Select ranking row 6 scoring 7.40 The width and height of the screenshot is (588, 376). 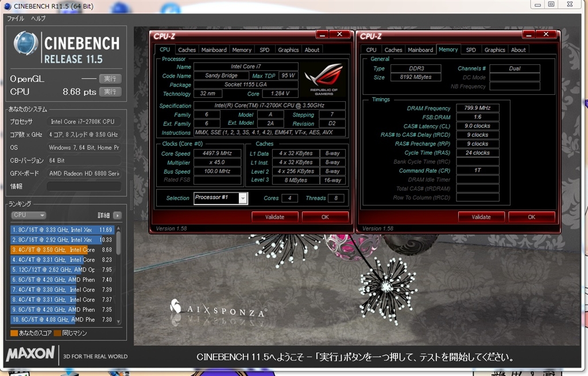pos(62,280)
